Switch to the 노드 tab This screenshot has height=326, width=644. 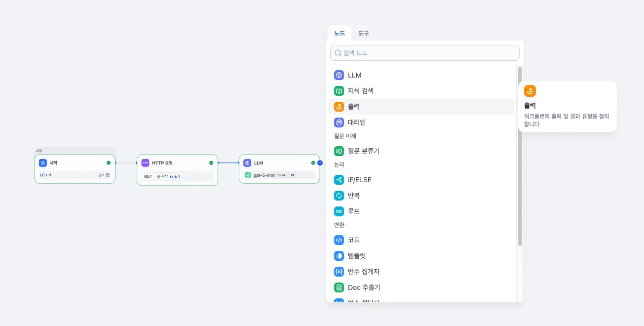[x=340, y=33]
